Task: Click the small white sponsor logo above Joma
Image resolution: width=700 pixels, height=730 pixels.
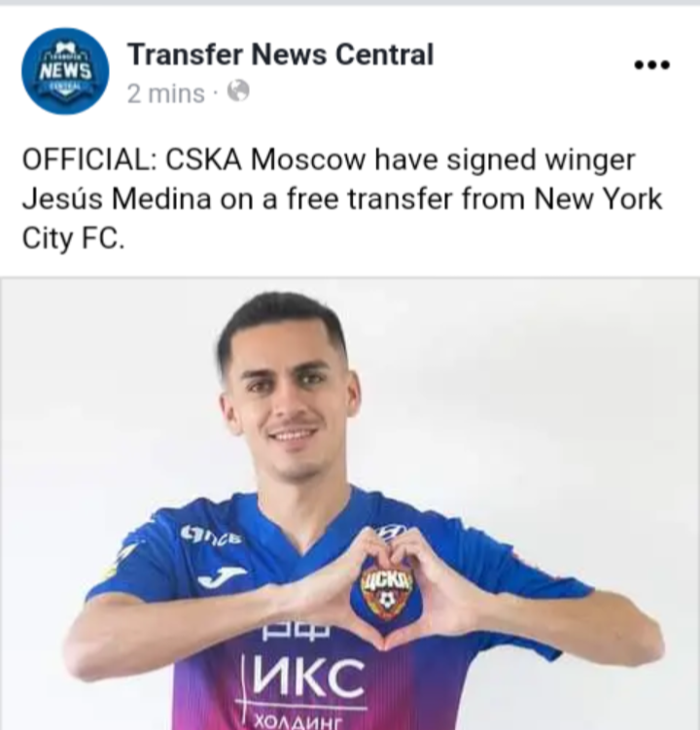Action: 211,536
